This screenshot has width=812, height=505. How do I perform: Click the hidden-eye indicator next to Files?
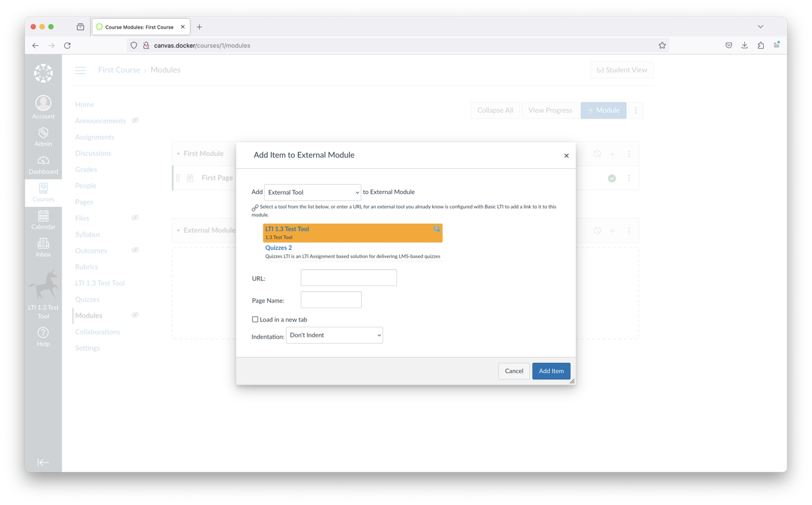[134, 218]
